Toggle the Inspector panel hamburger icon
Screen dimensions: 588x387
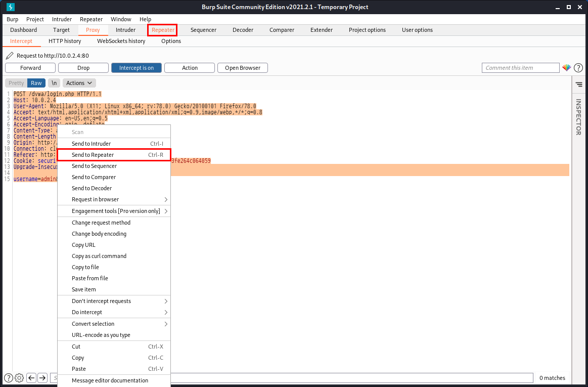coord(579,84)
